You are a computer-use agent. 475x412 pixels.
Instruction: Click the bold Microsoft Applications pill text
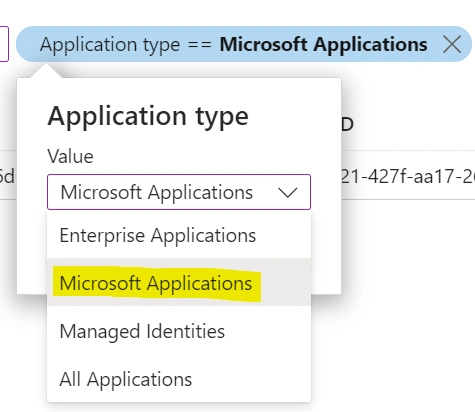(323, 44)
